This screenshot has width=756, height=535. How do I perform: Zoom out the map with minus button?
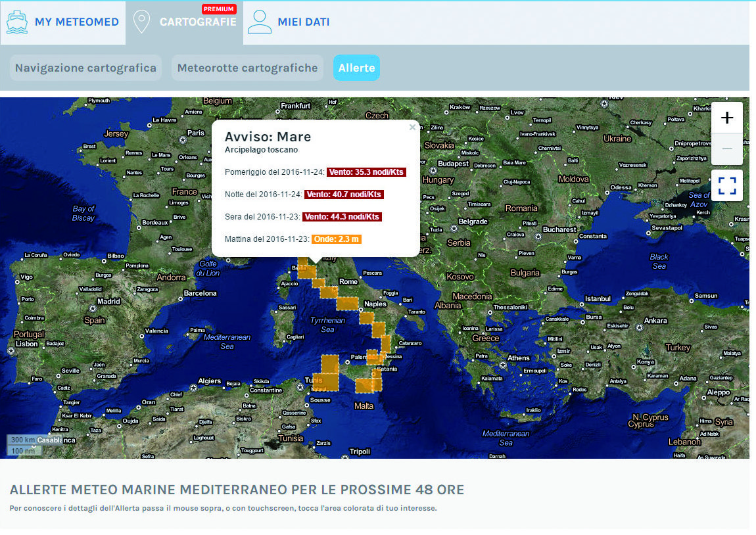727,149
